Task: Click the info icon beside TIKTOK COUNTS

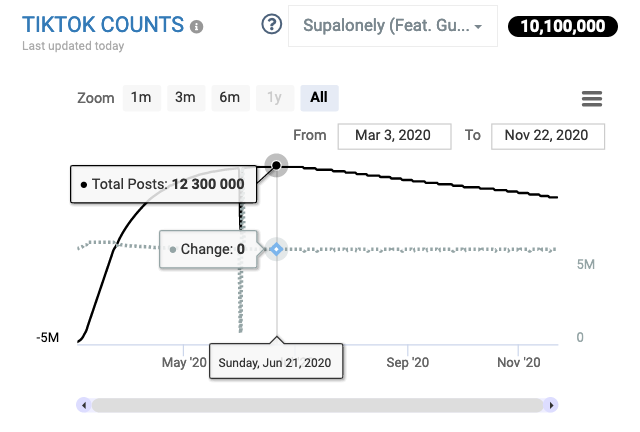Action: click(x=197, y=27)
